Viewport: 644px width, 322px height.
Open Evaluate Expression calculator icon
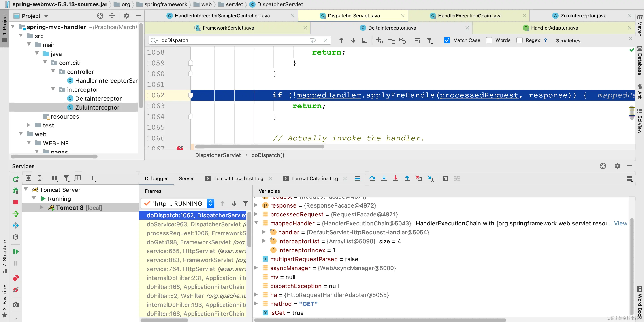445,178
